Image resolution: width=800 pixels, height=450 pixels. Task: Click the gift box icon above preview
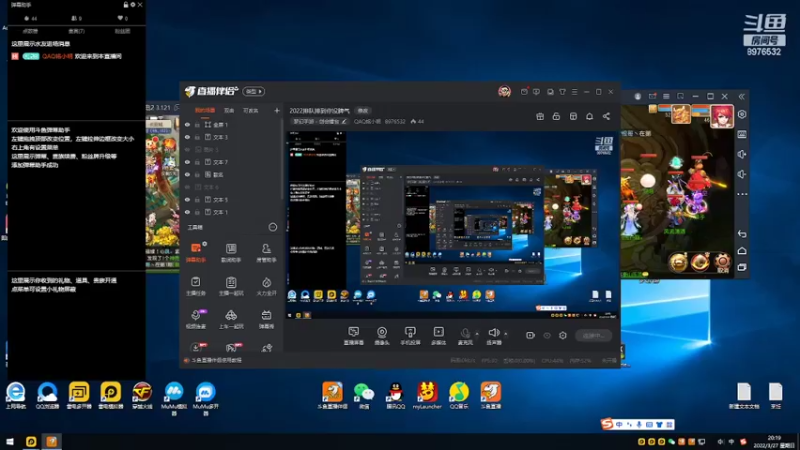click(x=540, y=116)
